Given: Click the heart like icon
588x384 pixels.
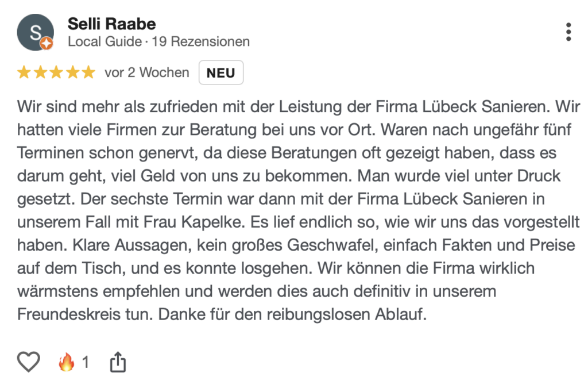Looking at the screenshot, I should tap(29, 362).
